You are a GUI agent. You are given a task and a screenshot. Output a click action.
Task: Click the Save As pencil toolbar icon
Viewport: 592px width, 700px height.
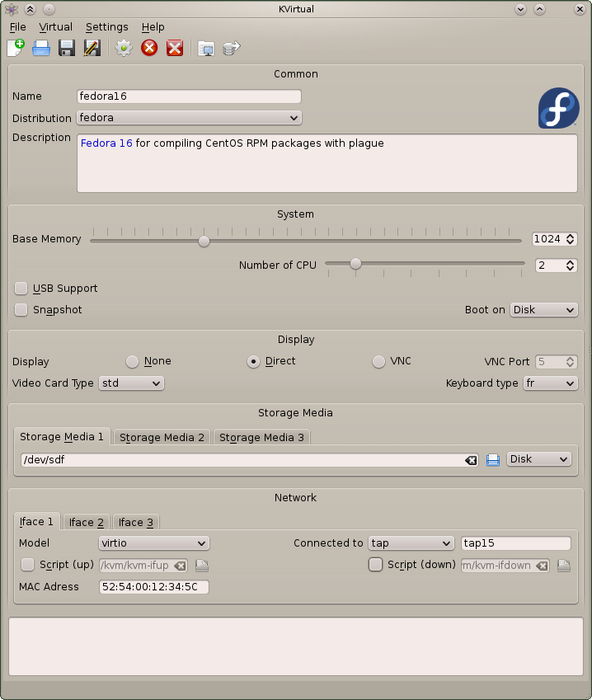(x=92, y=48)
